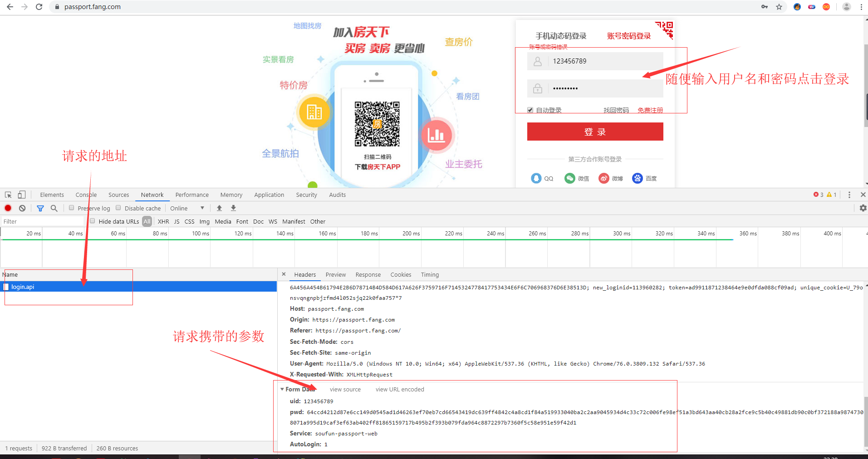Export HAR file with download arrow
Viewport: 868px width, 459px height.
click(x=233, y=208)
